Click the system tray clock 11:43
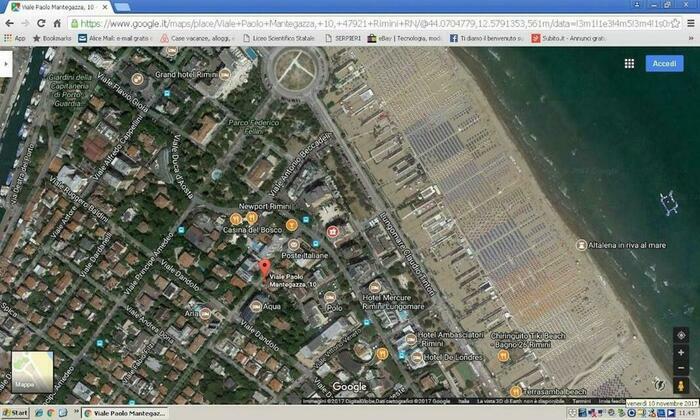Viewport: 700px width, 420px height. (x=686, y=413)
